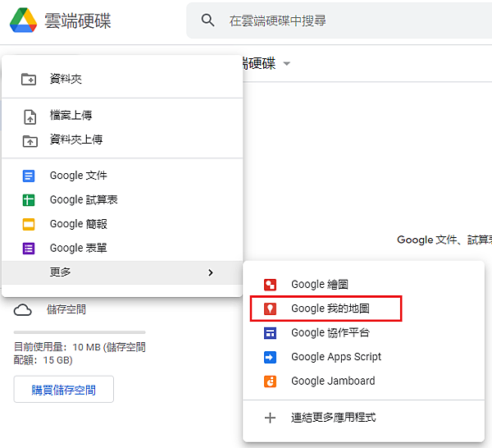Create a new Google 文件
This screenshot has width=492, height=448.
point(122,176)
